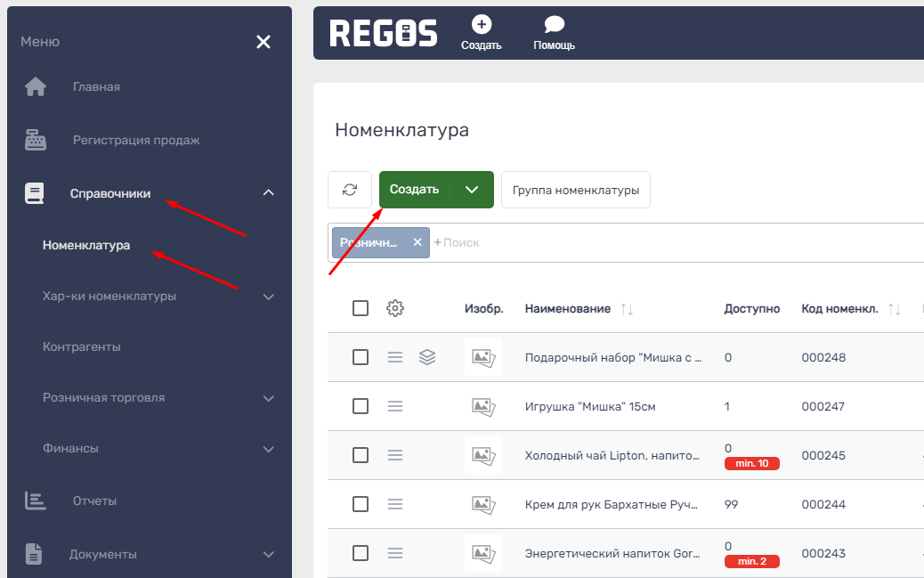Collapse the Справочники menu section
Viewport: 924px width, 578px height.
coord(269,193)
